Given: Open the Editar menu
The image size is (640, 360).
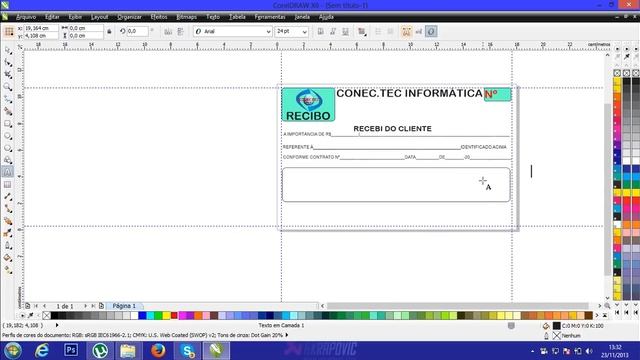Looking at the screenshot, I should [52, 17].
